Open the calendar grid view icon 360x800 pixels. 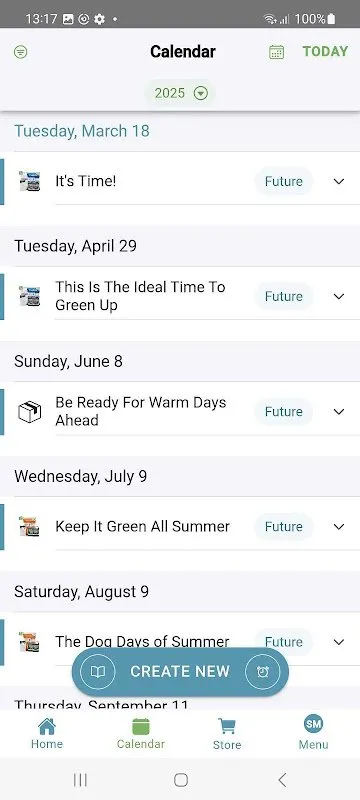click(276, 52)
